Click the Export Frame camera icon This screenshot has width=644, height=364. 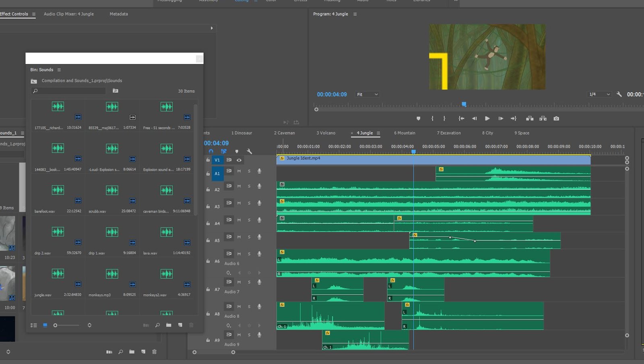556,118
